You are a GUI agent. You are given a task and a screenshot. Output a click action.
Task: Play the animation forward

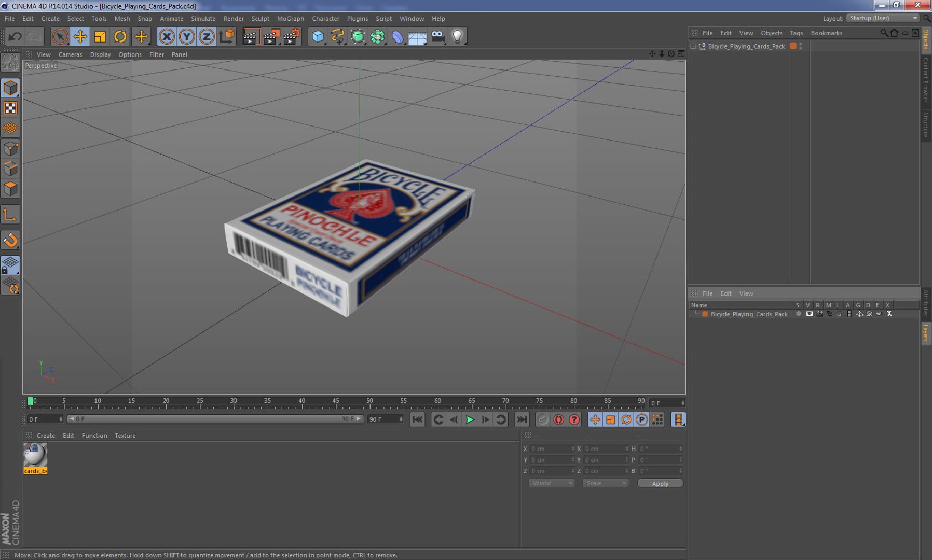click(x=470, y=419)
